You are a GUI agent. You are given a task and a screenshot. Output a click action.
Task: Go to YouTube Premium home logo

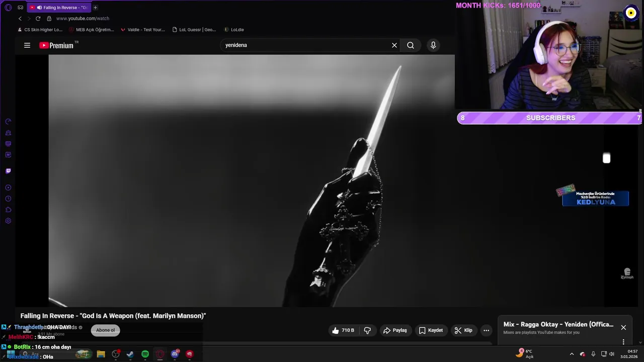(x=57, y=45)
